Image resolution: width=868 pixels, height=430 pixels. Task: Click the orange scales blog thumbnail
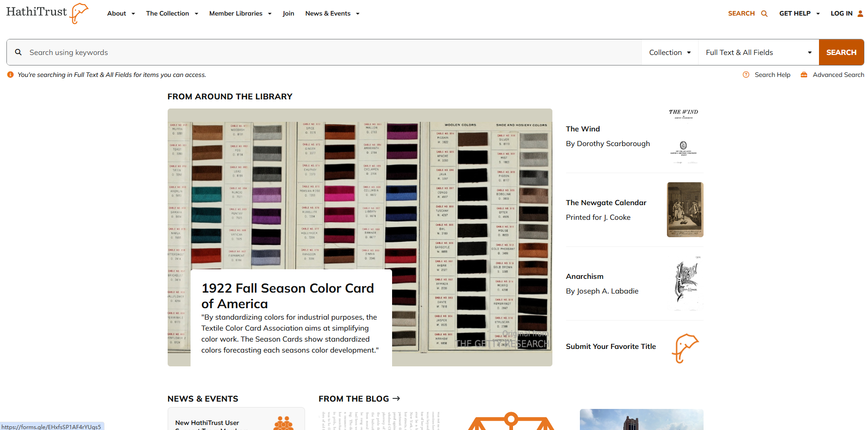point(511,420)
